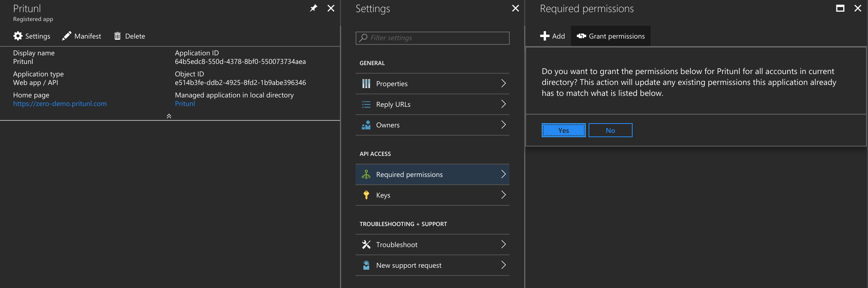The height and width of the screenshot is (288, 868).
Task: Open the Keys settings row
Action: 432,195
